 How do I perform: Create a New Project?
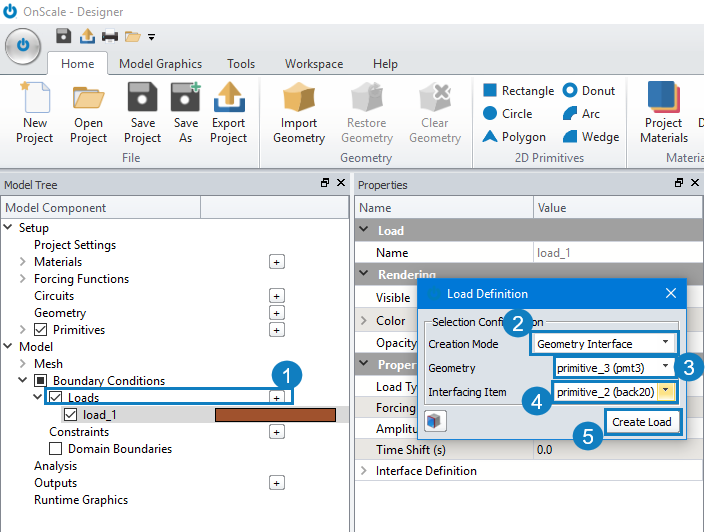35,113
